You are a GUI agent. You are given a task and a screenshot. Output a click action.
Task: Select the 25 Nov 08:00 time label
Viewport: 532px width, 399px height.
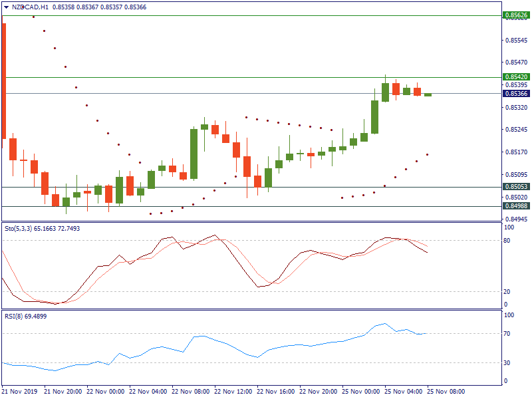(x=446, y=392)
